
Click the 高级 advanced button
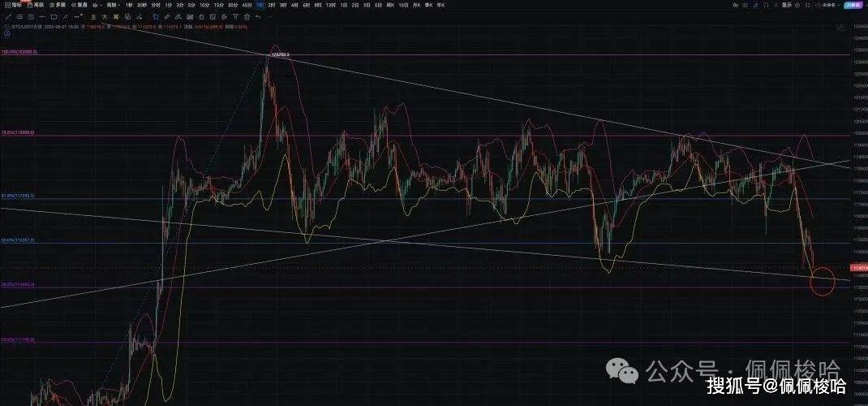37,5
